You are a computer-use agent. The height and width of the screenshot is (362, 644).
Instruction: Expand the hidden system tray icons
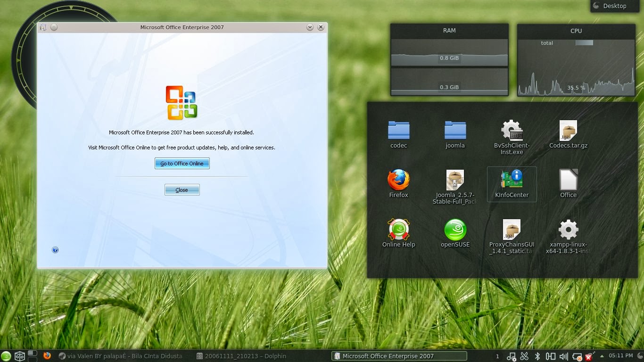[x=602, y=356]
